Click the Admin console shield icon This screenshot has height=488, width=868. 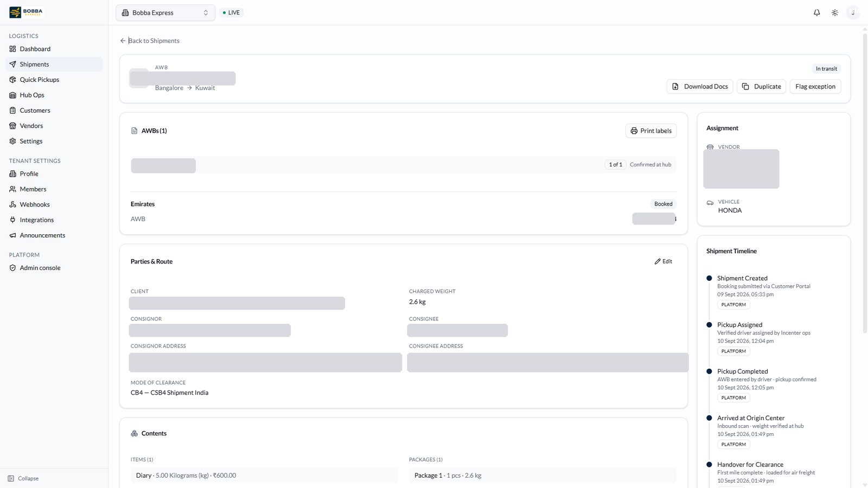click(12, 268)
